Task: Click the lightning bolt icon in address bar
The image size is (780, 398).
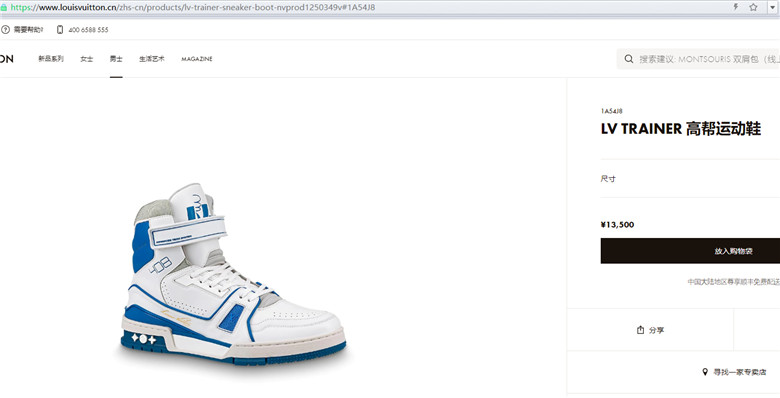Action: [x=736, y=7]
